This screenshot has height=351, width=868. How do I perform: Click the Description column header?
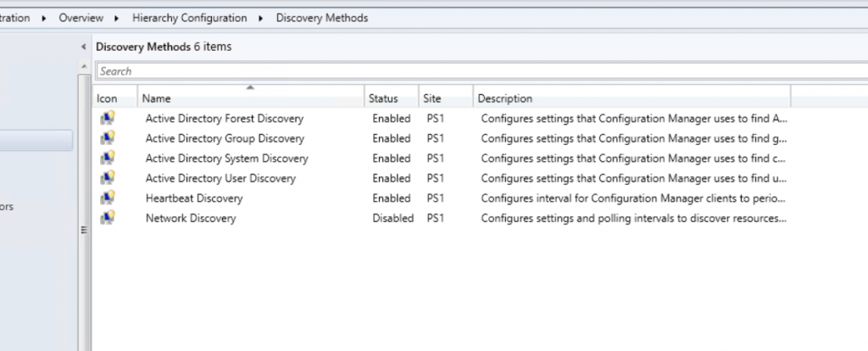632,98
